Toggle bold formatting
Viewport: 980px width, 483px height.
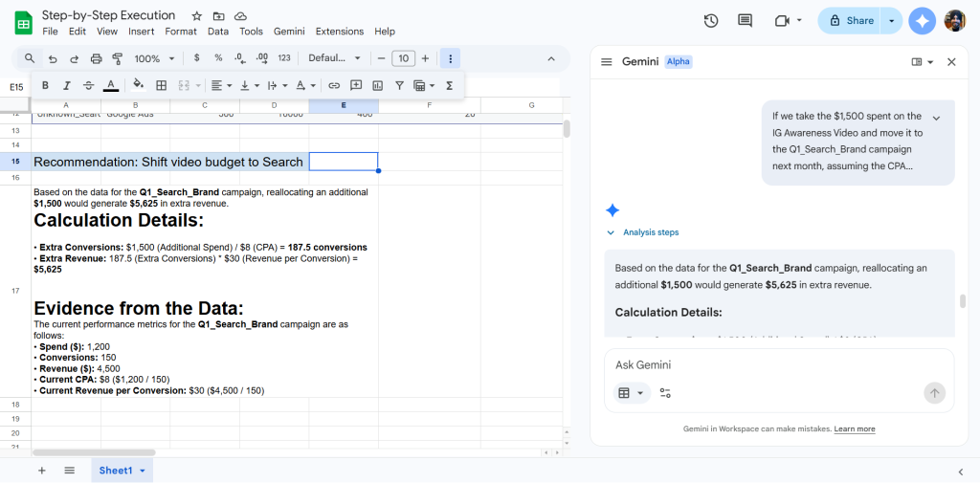pyautogui.click(x=45, y=85)
